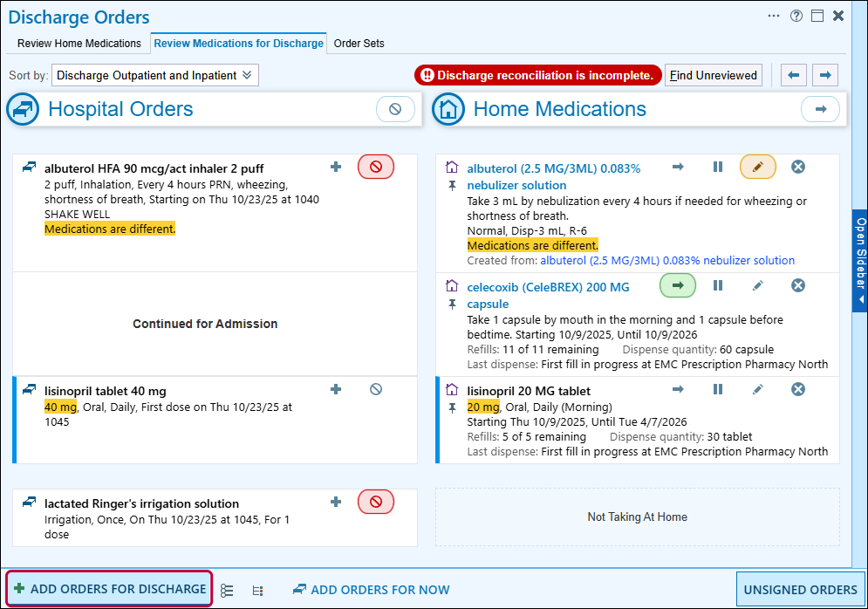The image size is (868, 609).
Task: Switch to Review Home Medications tab
Action: click(79, 43)
